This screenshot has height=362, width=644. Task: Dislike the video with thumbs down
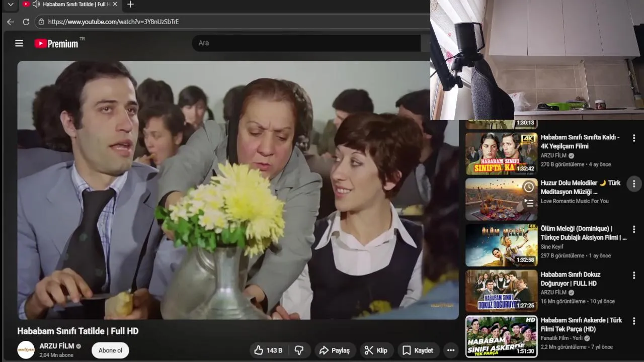[x=299, y=350]
